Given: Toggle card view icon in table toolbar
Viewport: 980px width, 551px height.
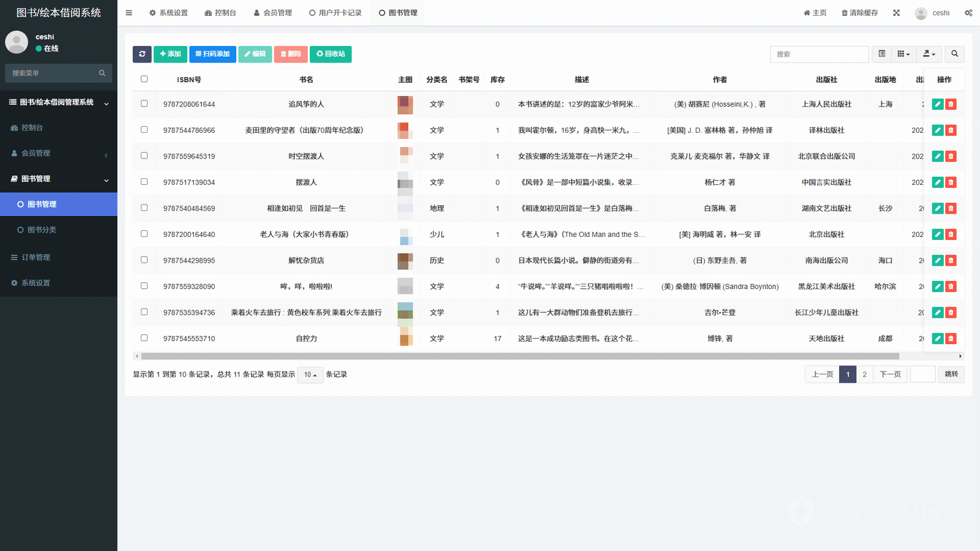Looking at the screenshot, I should (881, 54).
